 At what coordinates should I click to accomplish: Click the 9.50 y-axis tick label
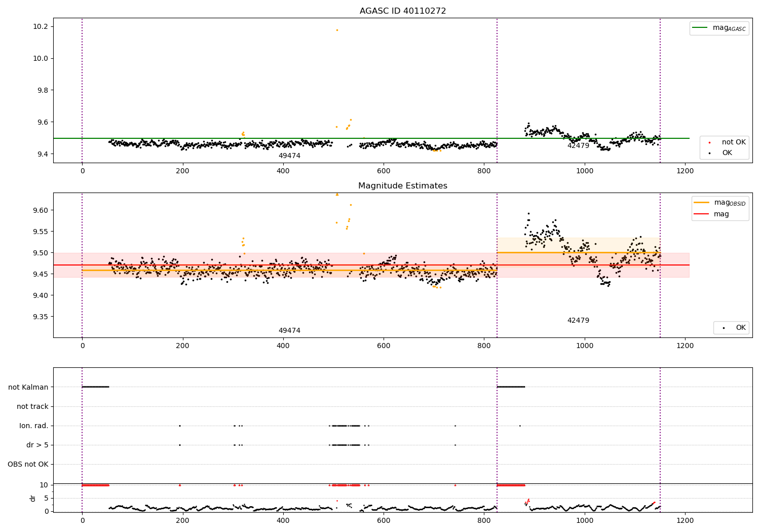40,253
